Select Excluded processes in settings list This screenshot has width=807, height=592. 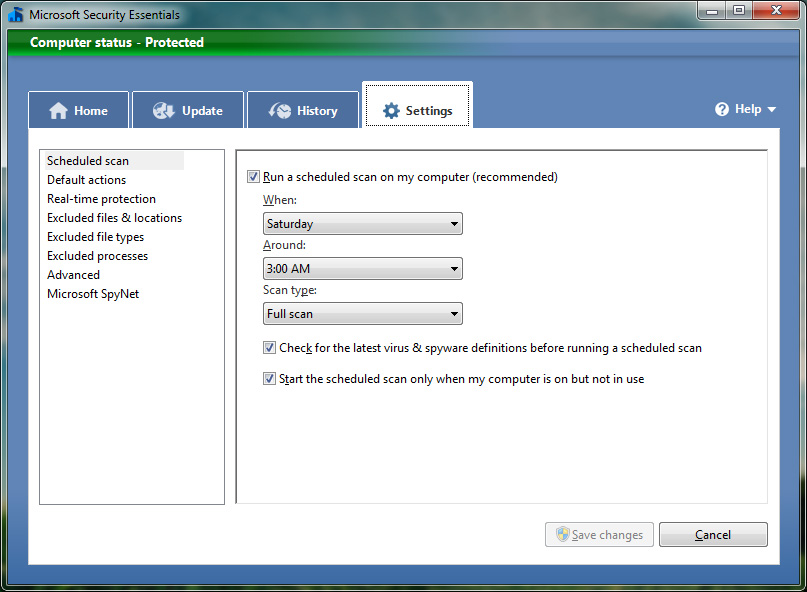pos(97,256)
